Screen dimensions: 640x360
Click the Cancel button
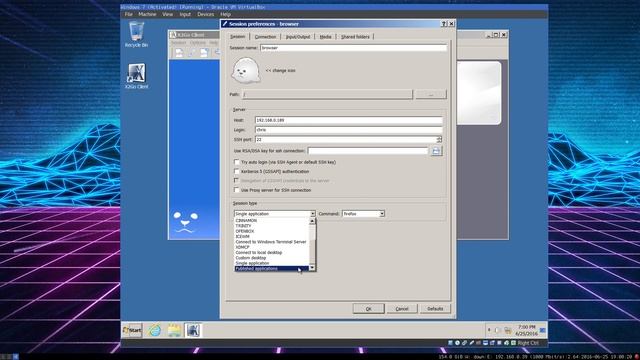tap(402, 309)
